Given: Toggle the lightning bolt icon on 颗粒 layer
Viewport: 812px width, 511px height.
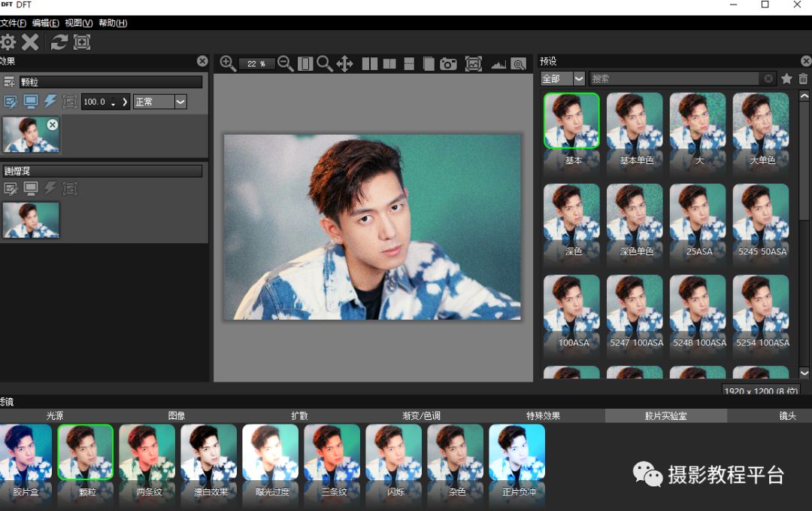Looking at the screenshot, I should pyautogui.click(x=50, y=101).
